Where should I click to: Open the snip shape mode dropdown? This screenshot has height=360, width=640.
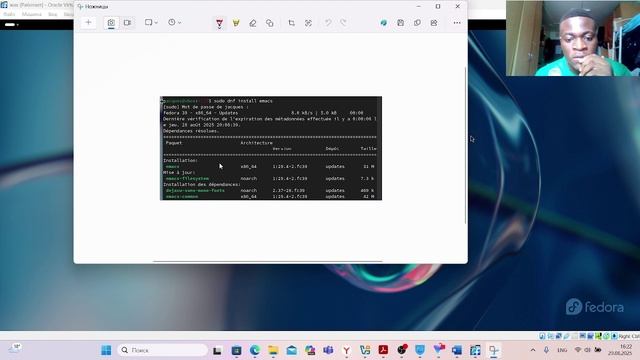[x=151, y=22]
